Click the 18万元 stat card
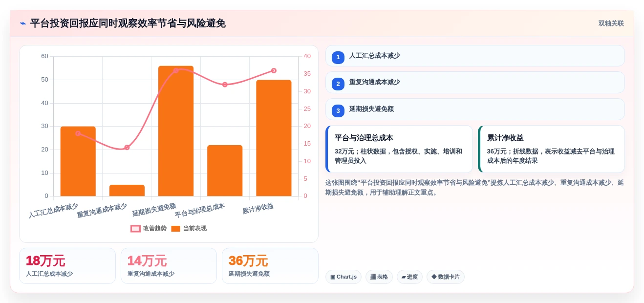The width and height of the screenshot is (644, 303). pyautogui.click(x=67, y=266)
